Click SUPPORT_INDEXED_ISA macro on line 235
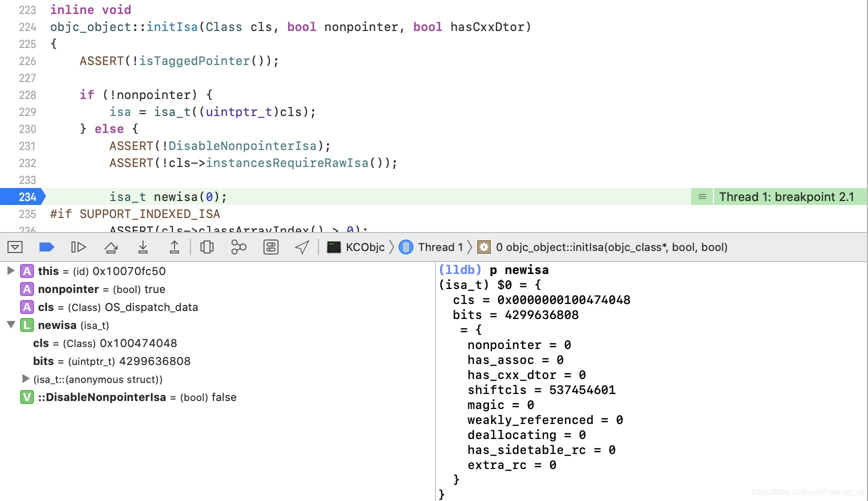Image resolution: width=868 pixels, height=501 pixels. point(149,214)
